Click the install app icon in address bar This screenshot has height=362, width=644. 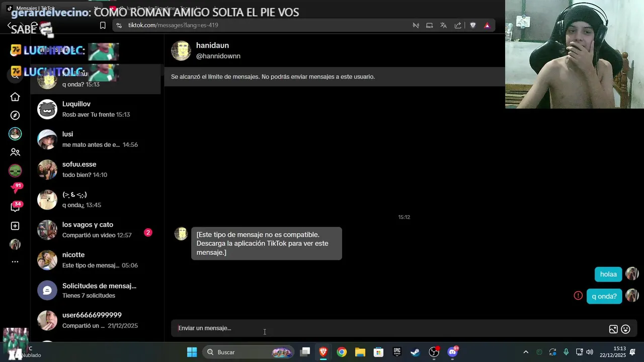click(429, 25)
